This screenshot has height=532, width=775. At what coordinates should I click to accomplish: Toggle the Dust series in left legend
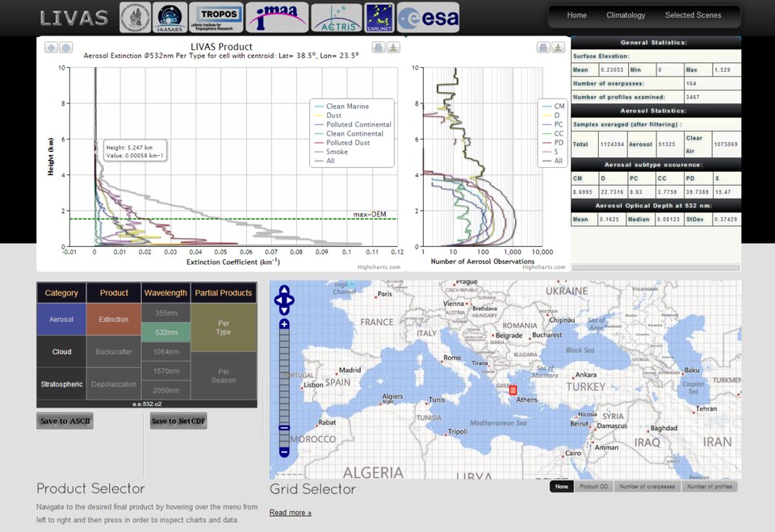point(333,115)
